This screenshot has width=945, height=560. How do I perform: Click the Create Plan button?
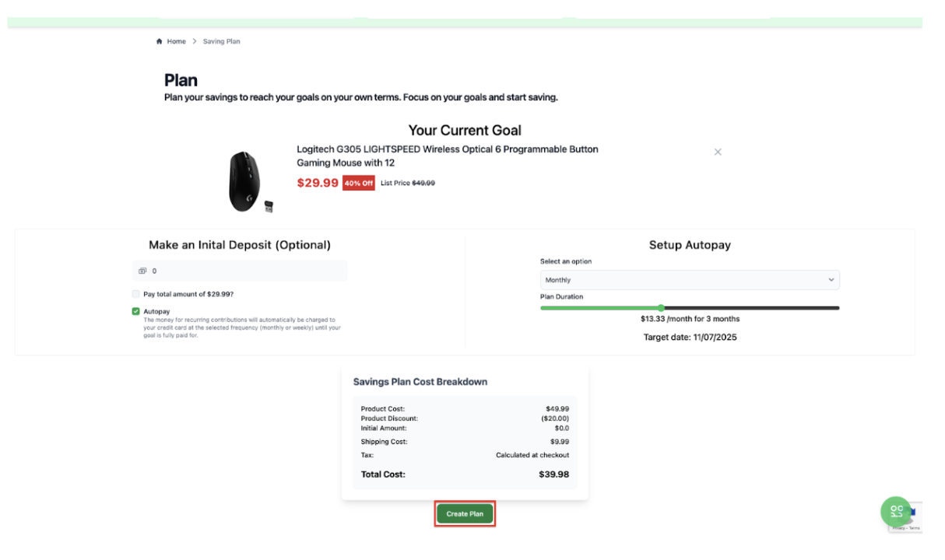click(465, 513)
